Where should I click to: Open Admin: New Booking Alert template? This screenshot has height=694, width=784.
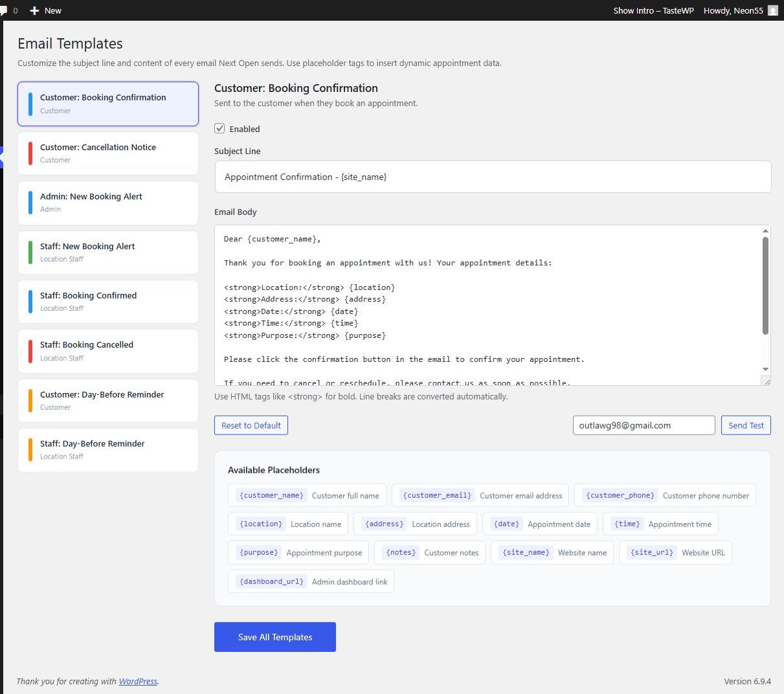[x=108, y=203]
